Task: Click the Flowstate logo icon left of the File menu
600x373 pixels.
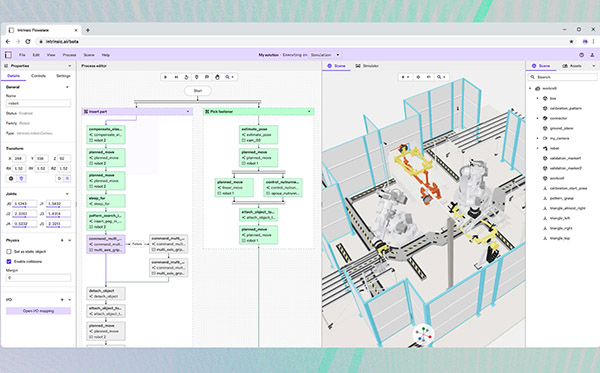Action: point(8,55)
